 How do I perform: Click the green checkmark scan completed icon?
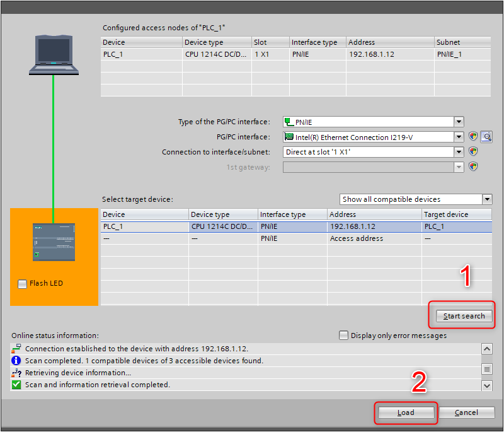17,385
